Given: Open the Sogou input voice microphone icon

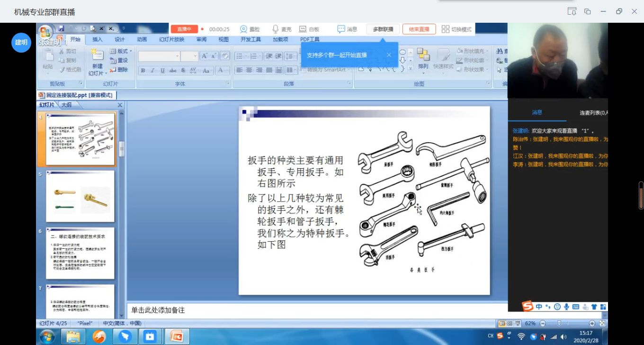Looking at the screenshot, I should (x=566, y=307).
